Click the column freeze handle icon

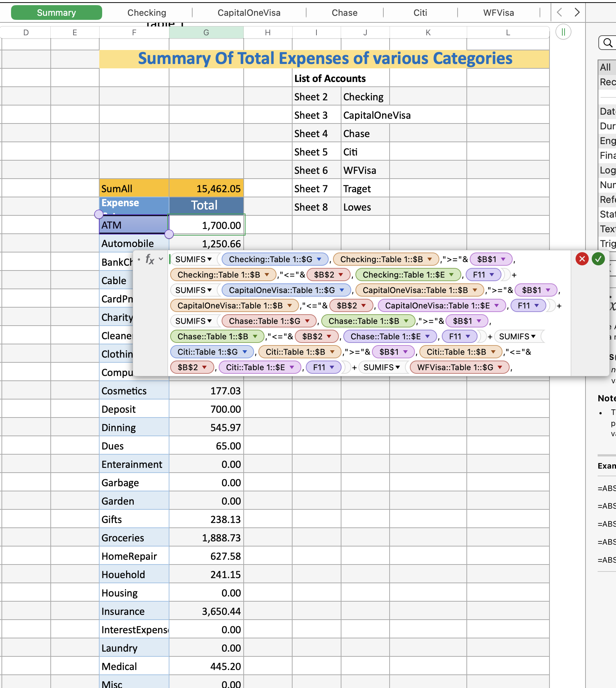(x=563, y=32)
